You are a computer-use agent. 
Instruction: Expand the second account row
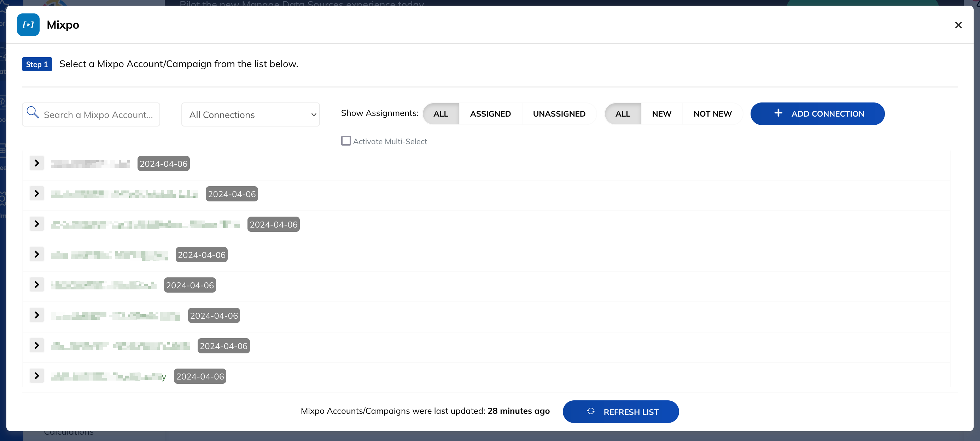coord(36,194)
